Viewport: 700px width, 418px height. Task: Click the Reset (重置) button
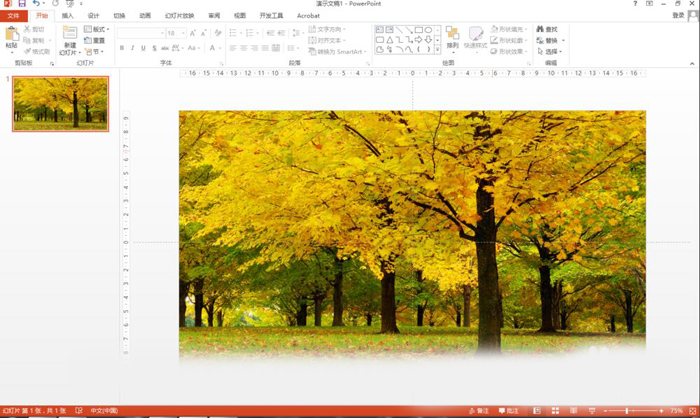point(95,40)
